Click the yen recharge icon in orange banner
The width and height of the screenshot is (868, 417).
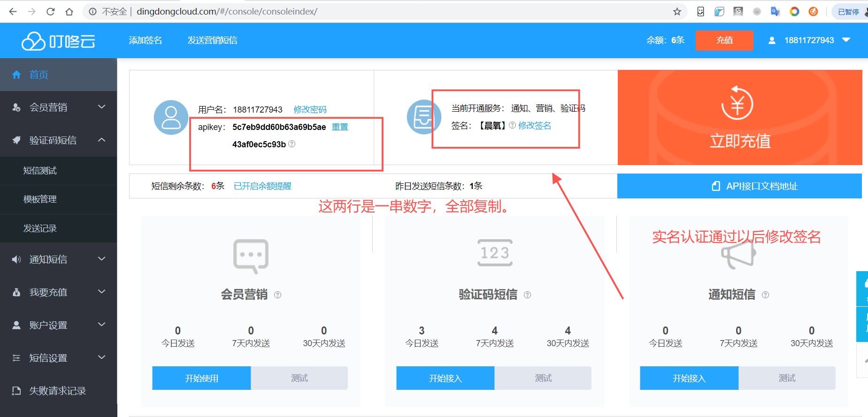737,103
